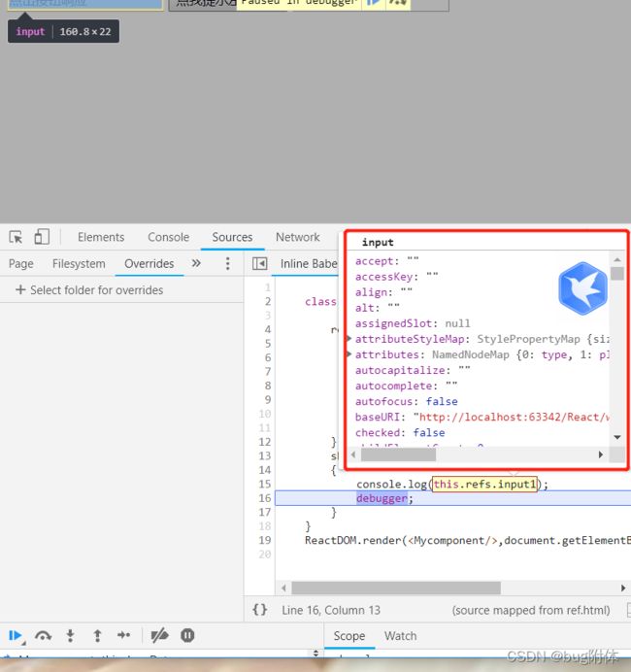Select the Inline Babel file tab

pyautogui.click(x=309, y=263)
